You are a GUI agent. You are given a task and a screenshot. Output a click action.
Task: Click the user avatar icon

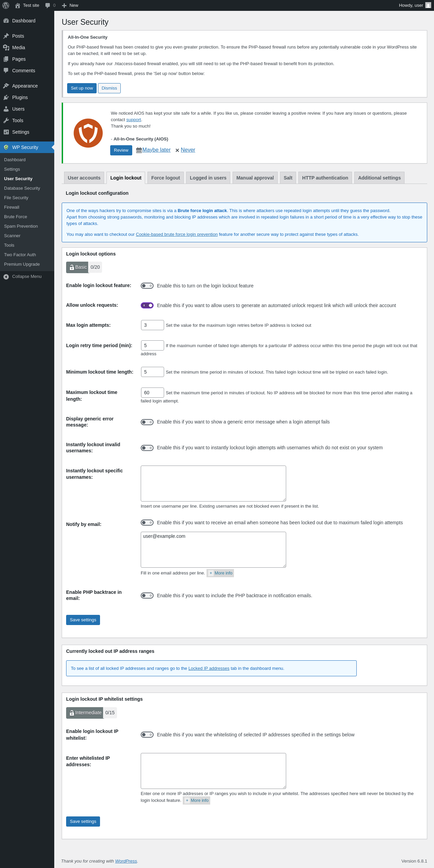[428, 5]
